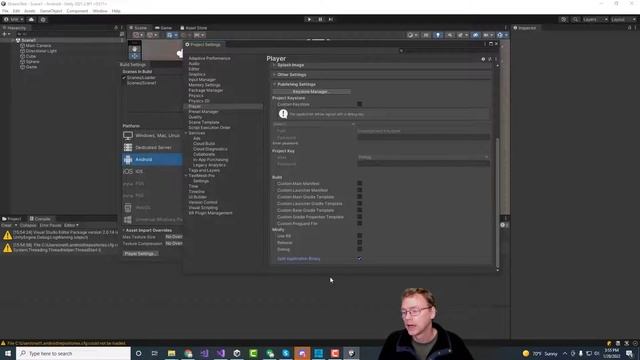The width and height of the screenshot is (640, 360).
Task: Open Max Texture Size override dropdown
Action: click(x=174, y=237)
